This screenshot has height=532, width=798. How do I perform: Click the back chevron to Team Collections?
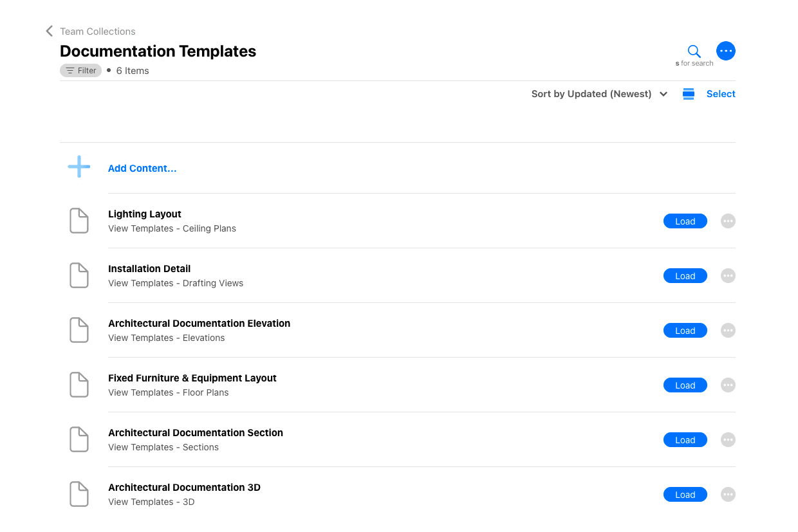pos(49,30)
